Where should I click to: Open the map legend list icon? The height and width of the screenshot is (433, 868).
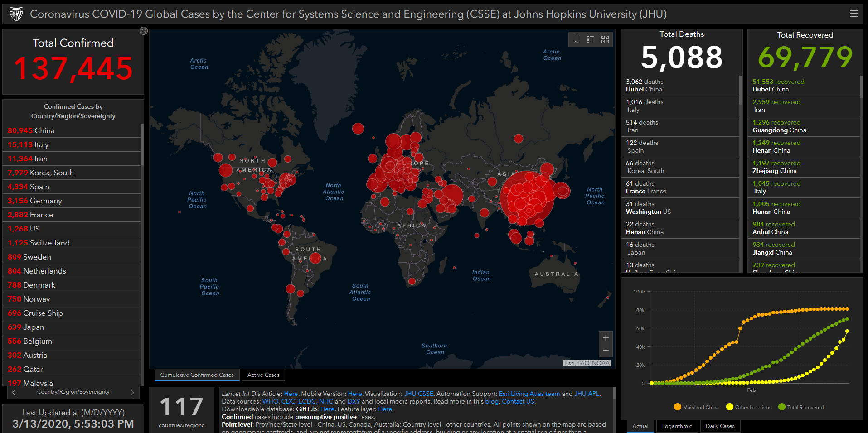pos(591,39)
